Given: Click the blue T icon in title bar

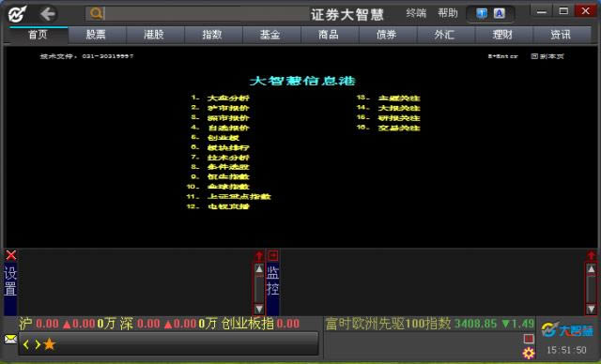Looking at the screenshot, I should pyautogui.click(x=482, y=13).
